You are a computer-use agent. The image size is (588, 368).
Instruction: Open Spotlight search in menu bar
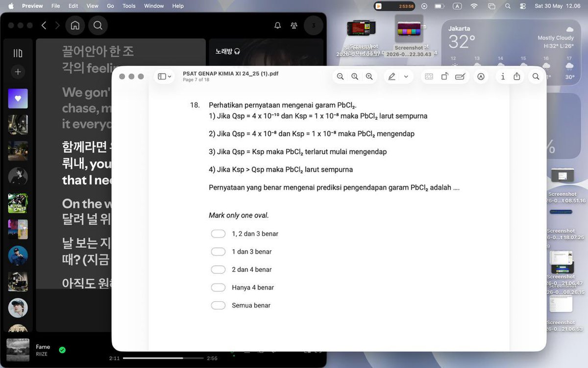508,6
